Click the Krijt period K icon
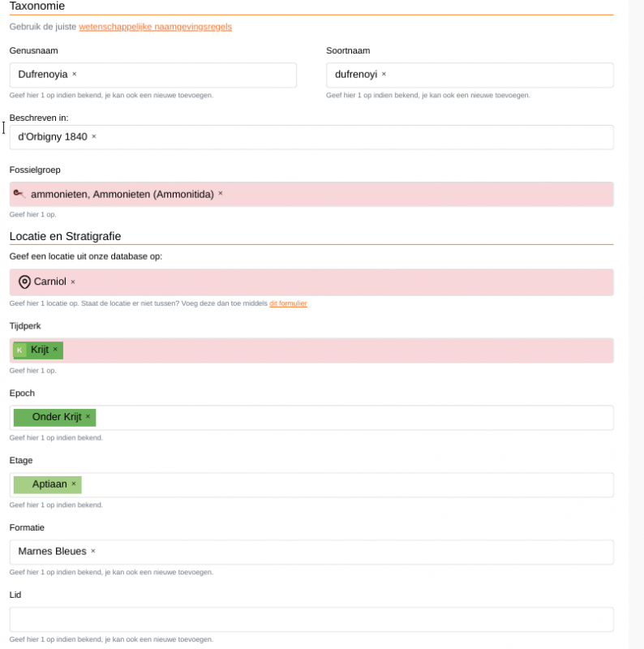The image size is (644, 649). pyautogui.click(x=20, y=350)
